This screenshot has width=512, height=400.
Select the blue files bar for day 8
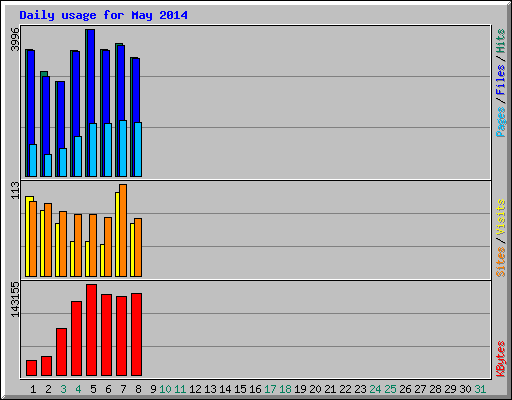136,91
